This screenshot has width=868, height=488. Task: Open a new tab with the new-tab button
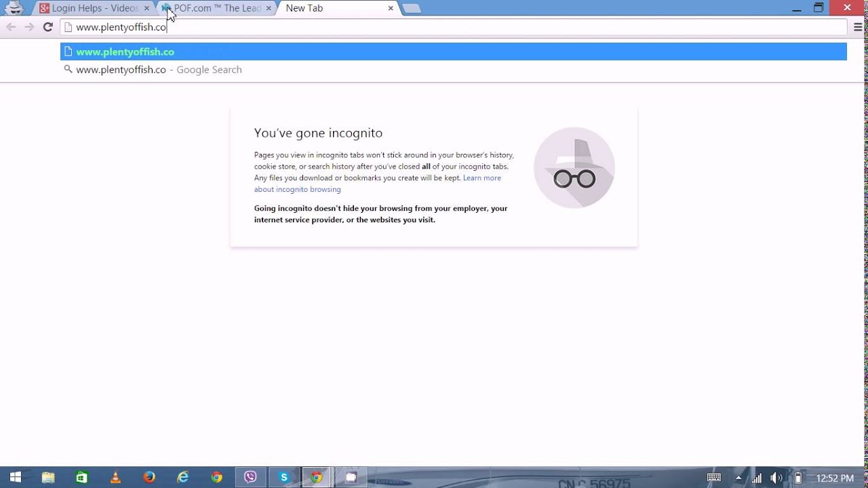[x=411, y=9]
